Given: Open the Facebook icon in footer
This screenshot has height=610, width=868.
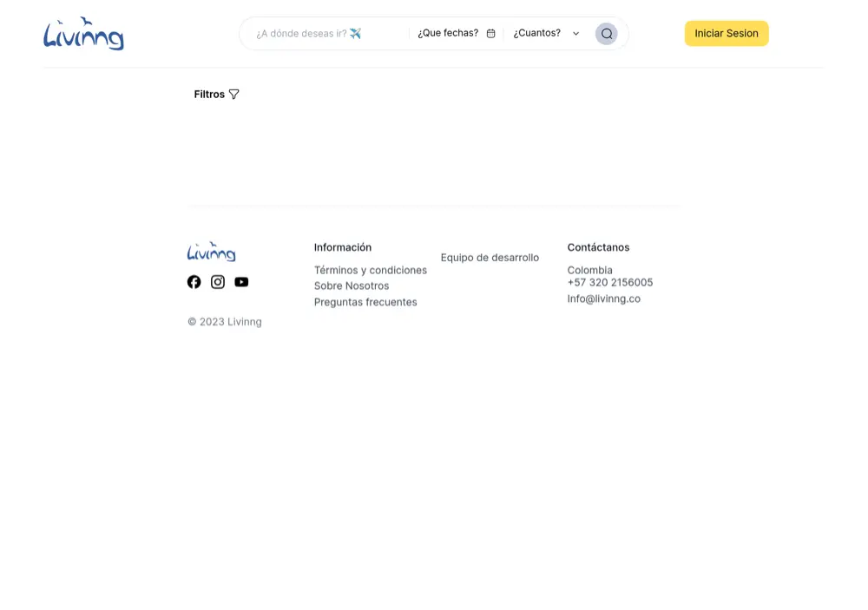Looking at the screenshot, I should pos(194,282).
